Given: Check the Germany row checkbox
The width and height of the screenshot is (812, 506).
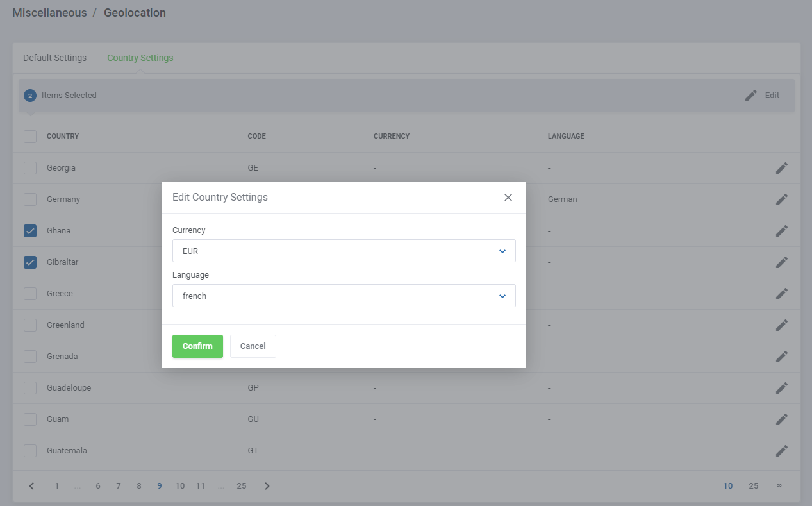Looking at the screenshot, I should (30, 199).
